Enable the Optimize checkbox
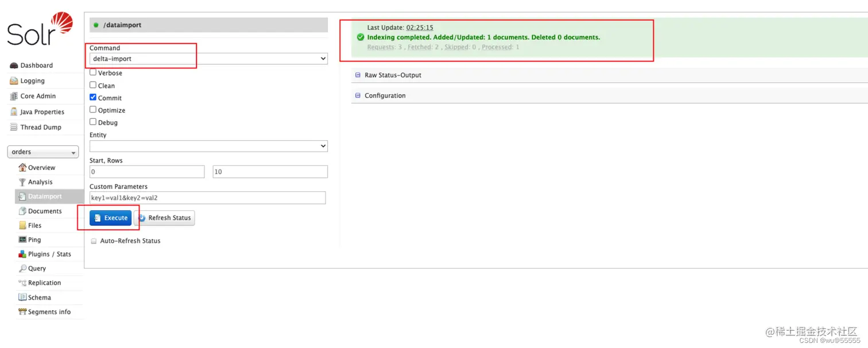 (x=93, y=109)
